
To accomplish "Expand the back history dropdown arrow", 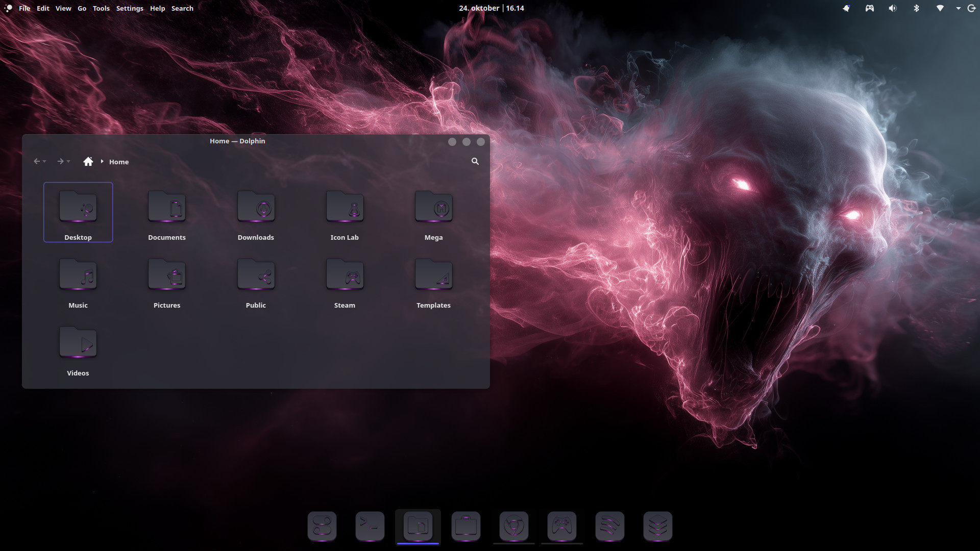I will [x=45, y=162].
